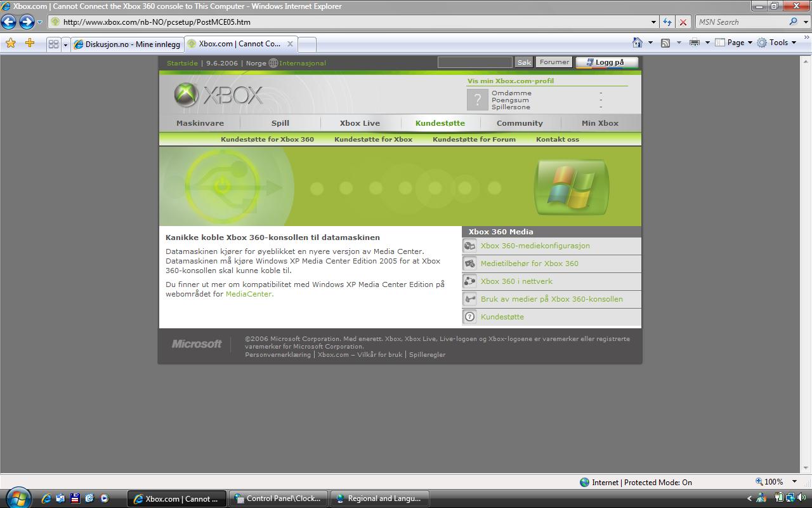Image resolution: width=812 pixels, height=508 pixels.
Task: Open the Vis min Xbox.com-profil link
Action: [511, 81]
